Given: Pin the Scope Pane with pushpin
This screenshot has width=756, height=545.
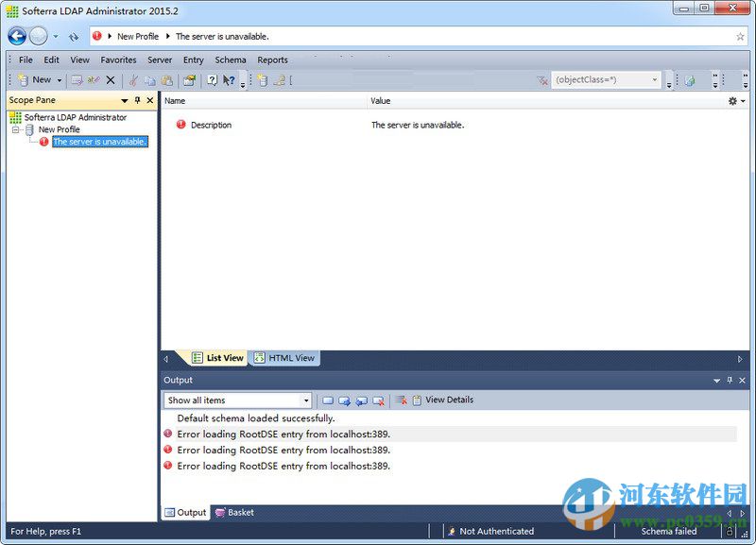Looking at the screenshot, I should point(137,100).
